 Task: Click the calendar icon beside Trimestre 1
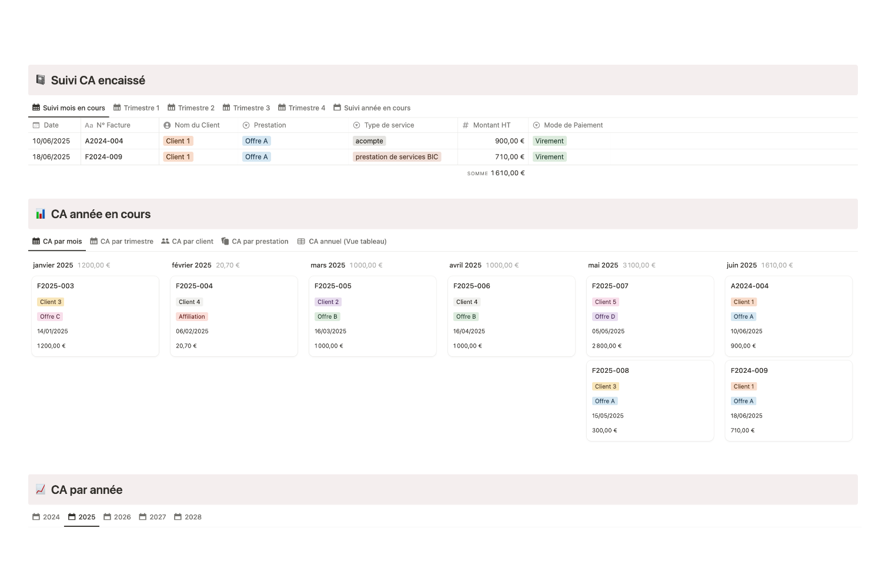coord(117,108)
